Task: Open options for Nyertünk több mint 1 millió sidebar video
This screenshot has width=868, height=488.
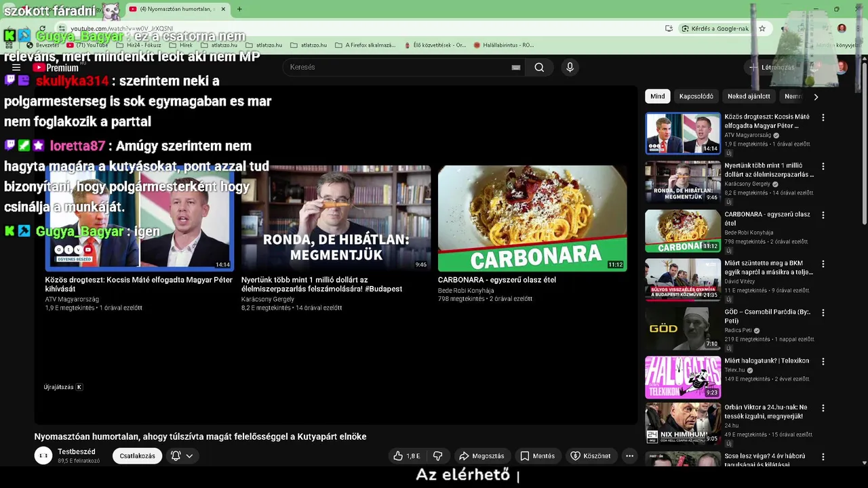Action: (823, 166)
